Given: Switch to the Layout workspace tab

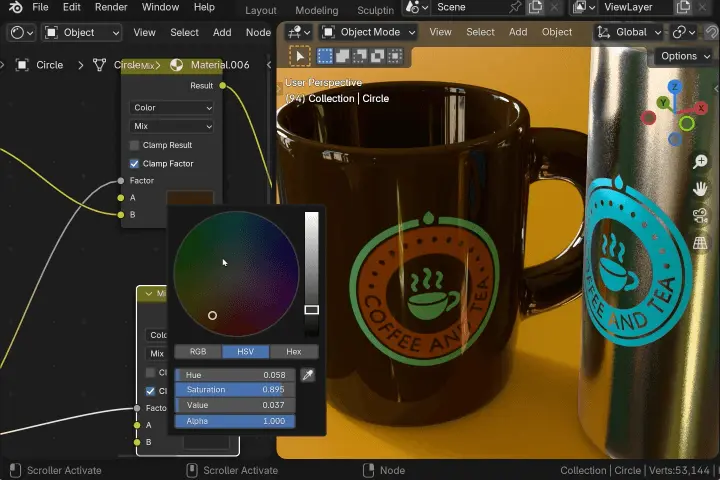Looking at the screenshot, I should (260, 10).
